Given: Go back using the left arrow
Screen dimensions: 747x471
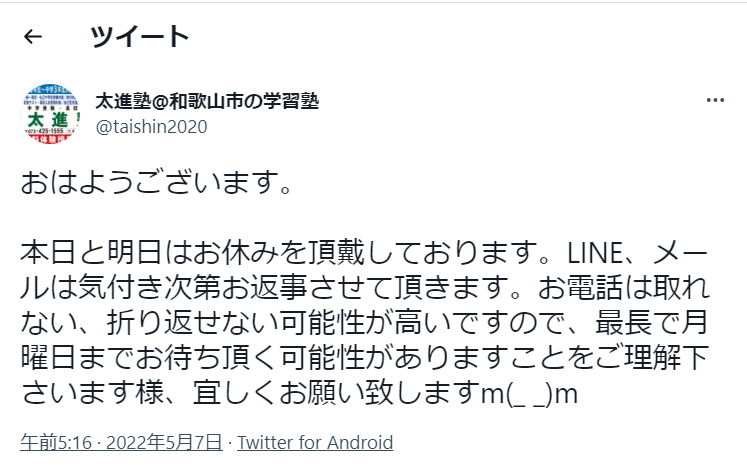Looking at the screenshot, I should coord(33,38).
